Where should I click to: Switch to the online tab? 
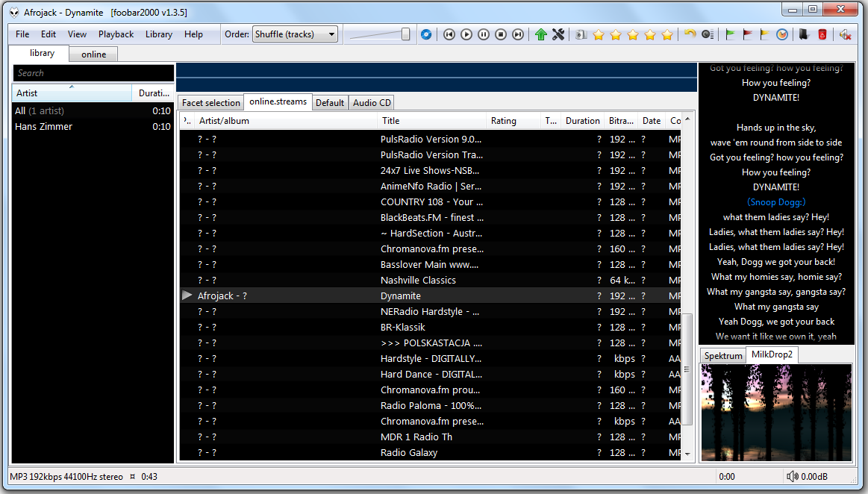coord(93,54)
